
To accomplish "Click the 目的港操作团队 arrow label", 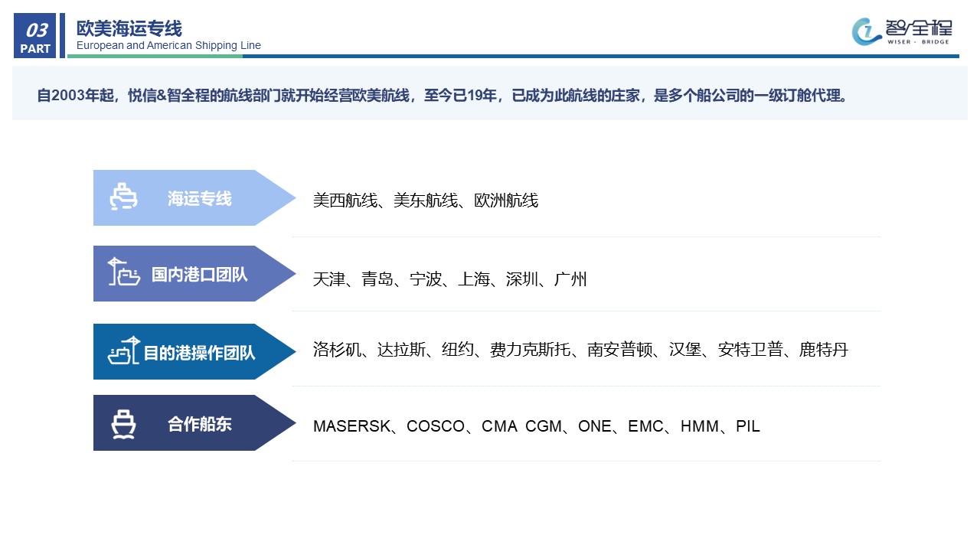I will (194, 351).
